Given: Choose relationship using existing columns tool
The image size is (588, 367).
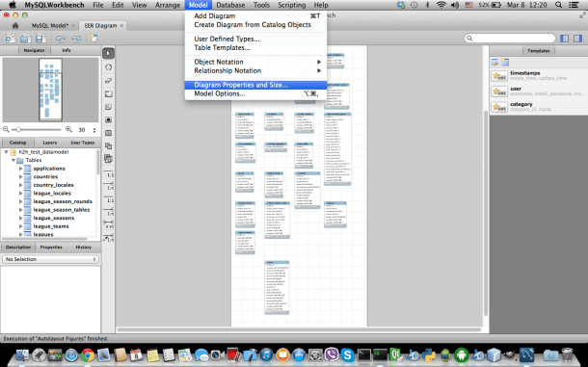Looking at the screenshot, I should tap(108, 237).
